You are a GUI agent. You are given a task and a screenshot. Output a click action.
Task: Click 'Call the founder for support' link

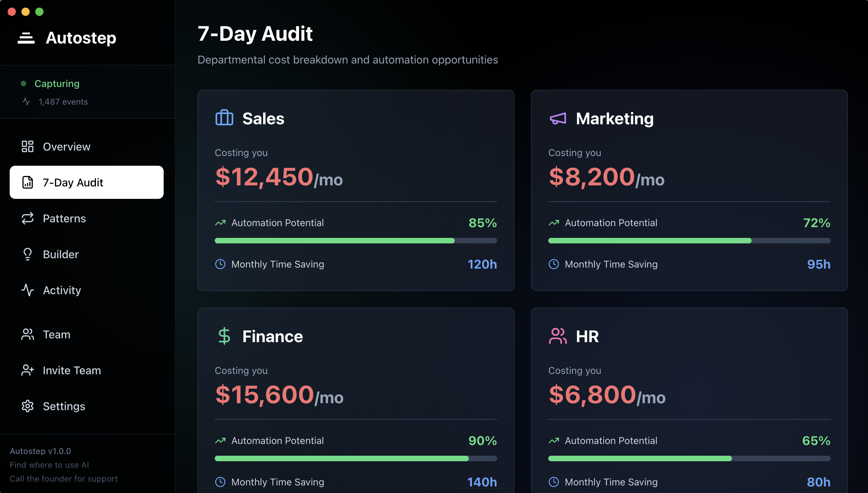(64, 479)
